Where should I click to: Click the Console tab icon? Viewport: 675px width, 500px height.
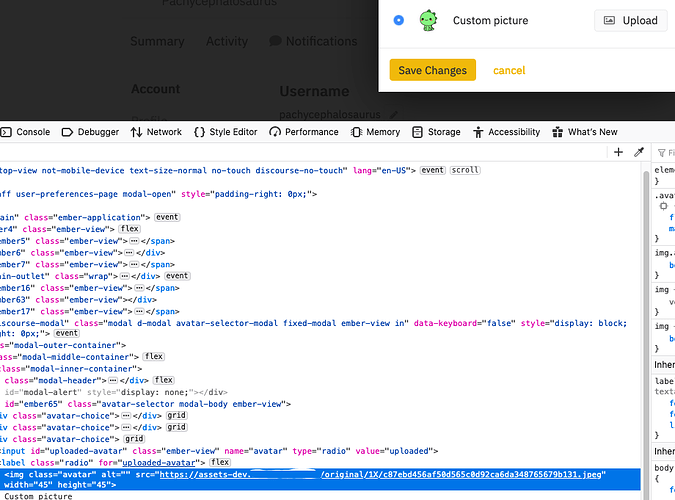(6, 132)
